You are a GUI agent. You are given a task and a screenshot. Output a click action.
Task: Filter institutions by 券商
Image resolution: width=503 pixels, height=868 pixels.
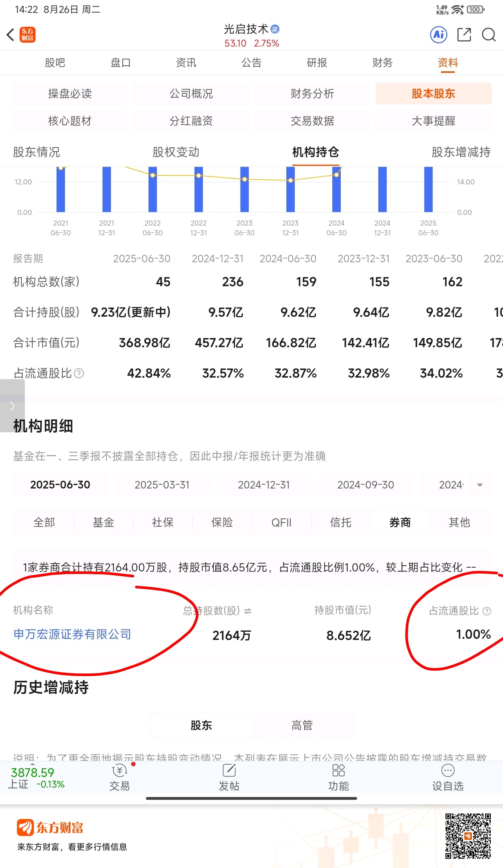coord(400,522)
